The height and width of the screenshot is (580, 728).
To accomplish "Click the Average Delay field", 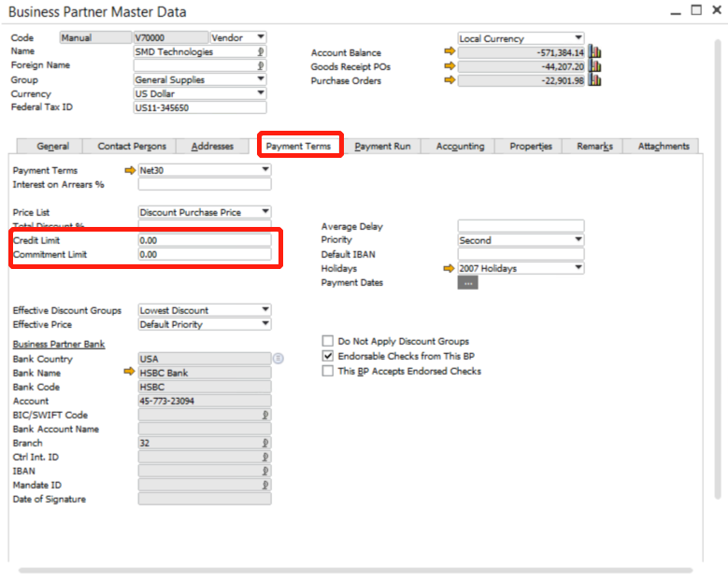I will (521, 226).
